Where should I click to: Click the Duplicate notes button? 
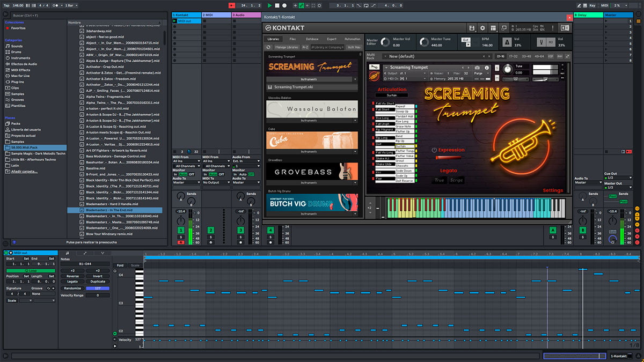point(98,282)
